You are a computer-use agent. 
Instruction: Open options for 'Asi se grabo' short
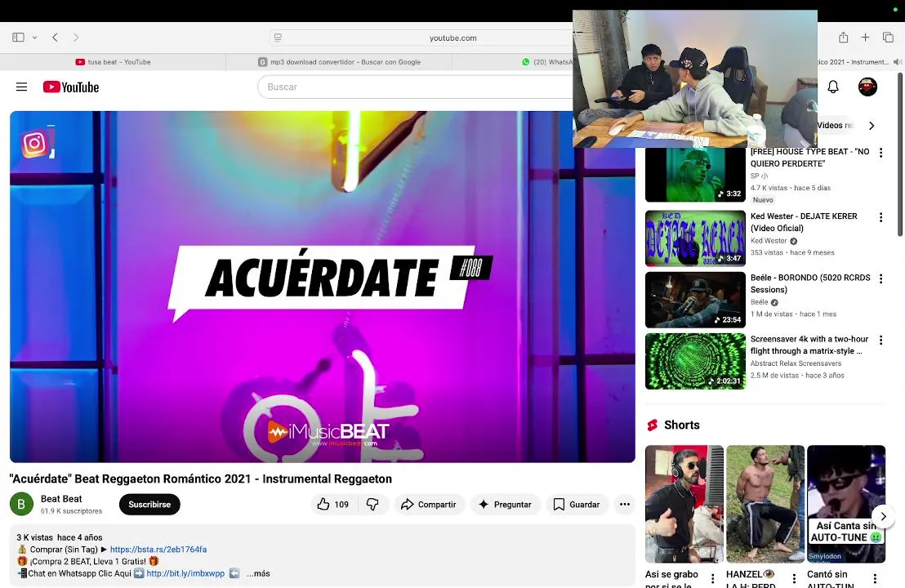coord(713,579)
